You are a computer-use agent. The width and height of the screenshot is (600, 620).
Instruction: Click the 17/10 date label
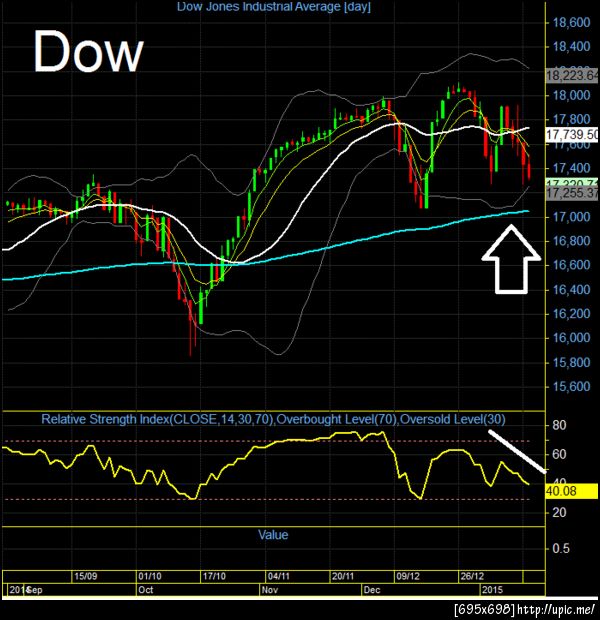coord(214,576)
